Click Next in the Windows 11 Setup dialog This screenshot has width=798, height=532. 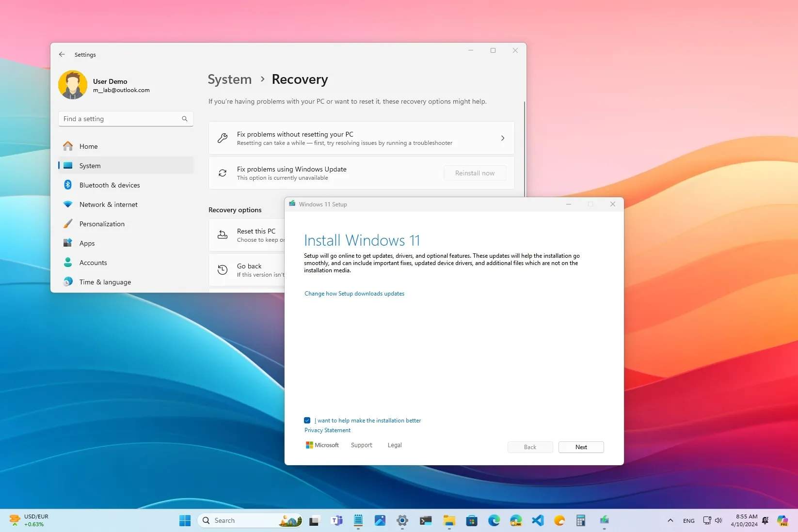click(581, 447)
